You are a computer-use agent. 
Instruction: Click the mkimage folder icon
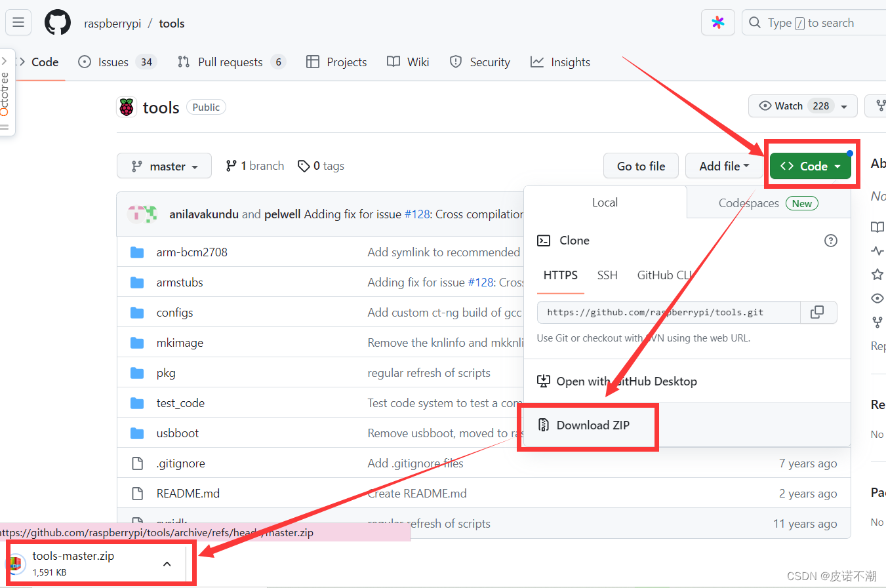coord(137,343)
